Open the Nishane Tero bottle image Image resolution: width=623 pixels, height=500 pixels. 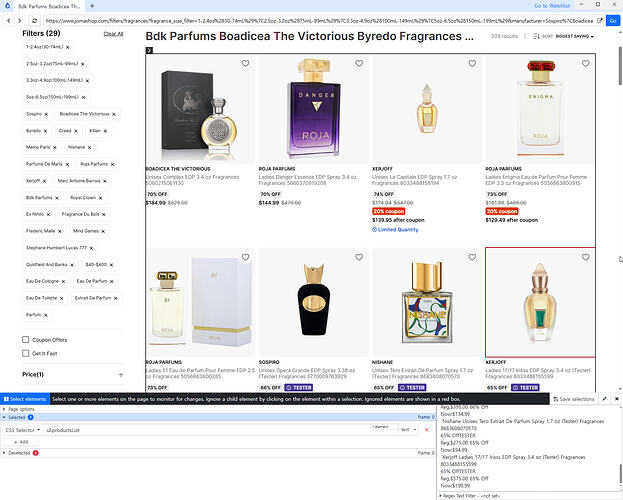click(x=427, y=302)
